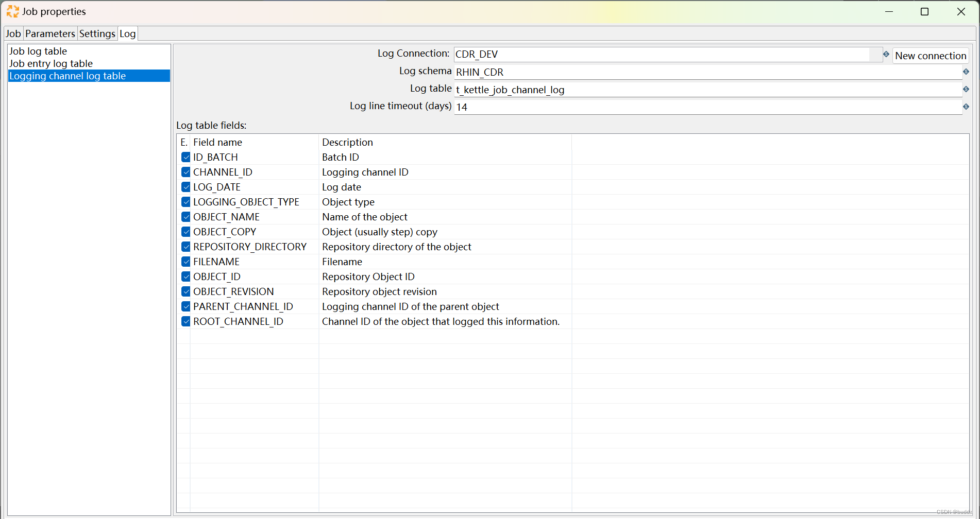Select Logging channel log table entry

coord(89,76)
